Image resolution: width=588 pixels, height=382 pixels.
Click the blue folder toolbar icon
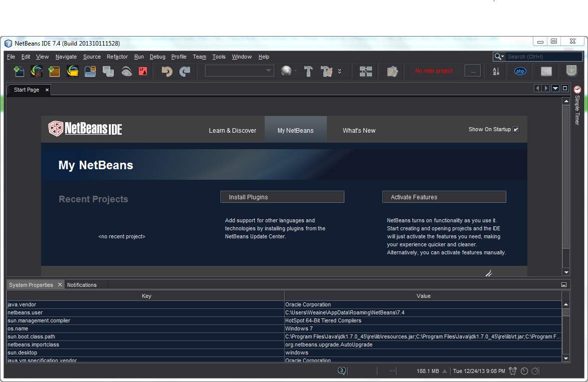[90, 71]
